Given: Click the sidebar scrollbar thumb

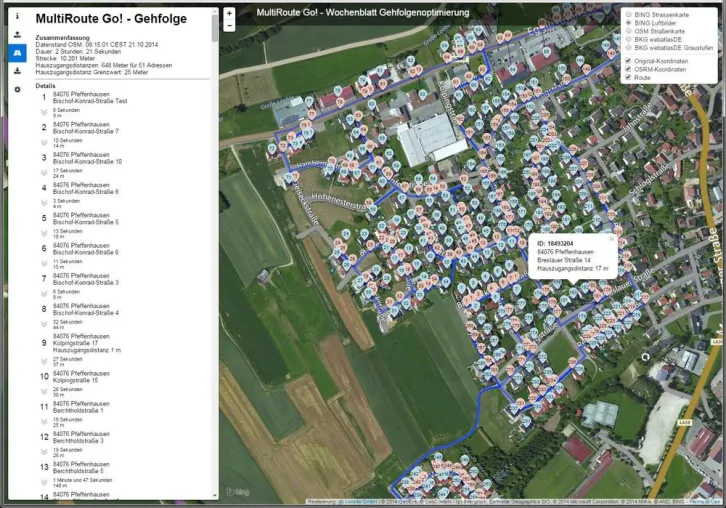Looking at the screenshot, I should pyautogui.click(x=215, y=27).
